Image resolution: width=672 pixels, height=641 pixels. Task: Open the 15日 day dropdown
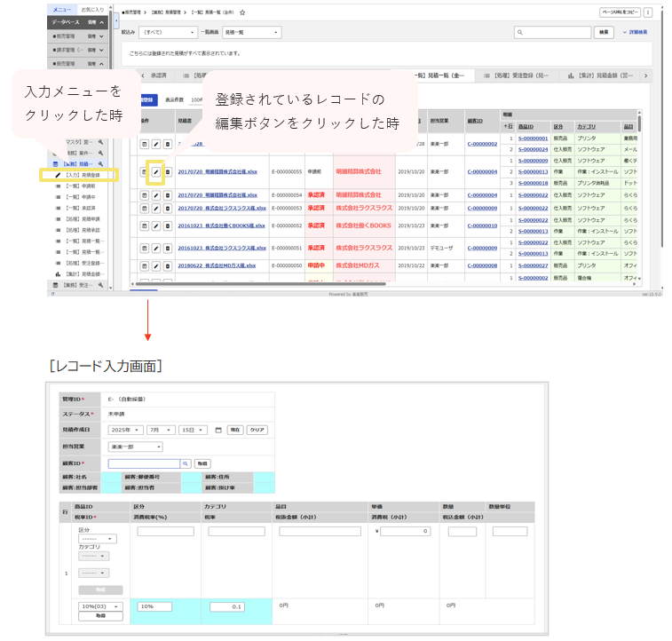[x=194, y=430]
